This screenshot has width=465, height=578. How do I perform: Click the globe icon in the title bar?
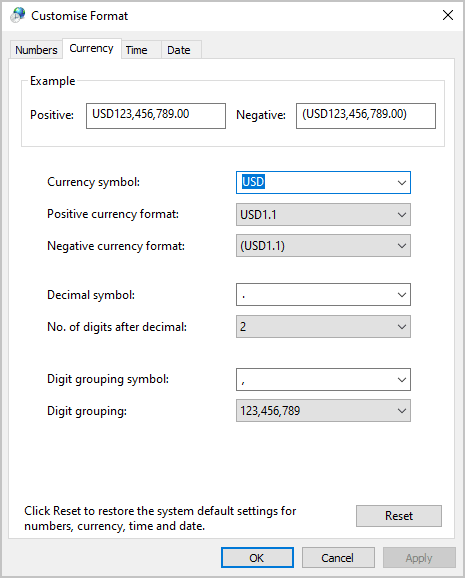tap(18, 15)
